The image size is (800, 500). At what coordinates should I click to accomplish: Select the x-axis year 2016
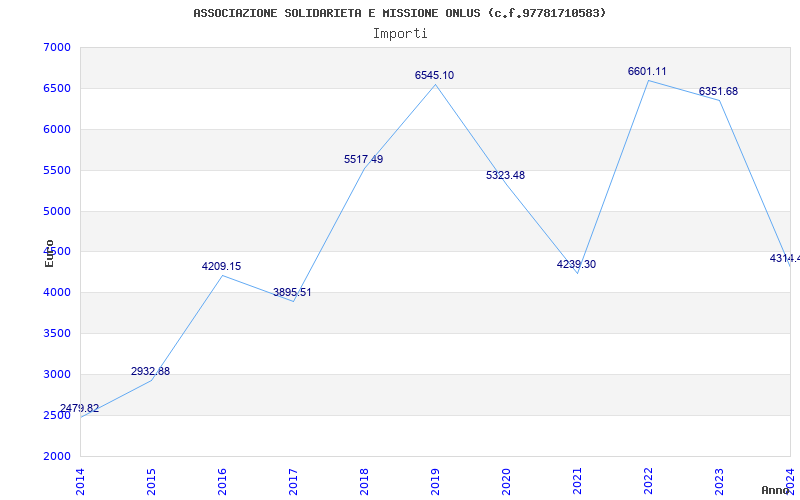click(x=222, y=482)
